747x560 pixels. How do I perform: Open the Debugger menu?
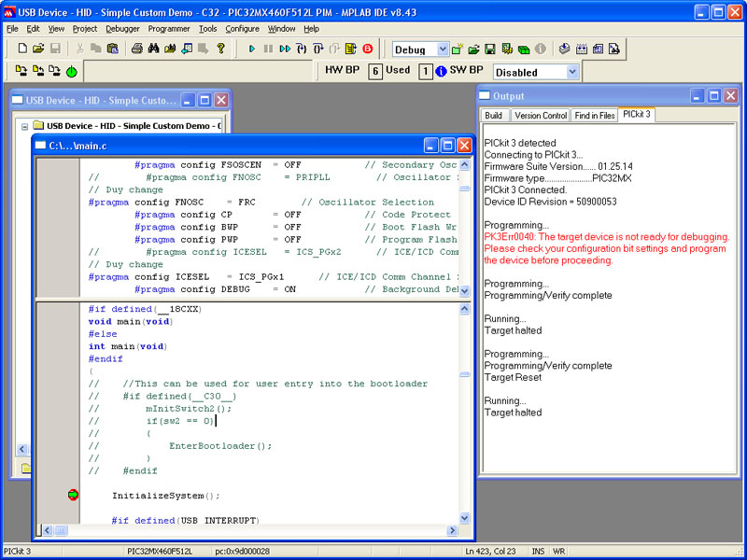[x=122, y=29]
